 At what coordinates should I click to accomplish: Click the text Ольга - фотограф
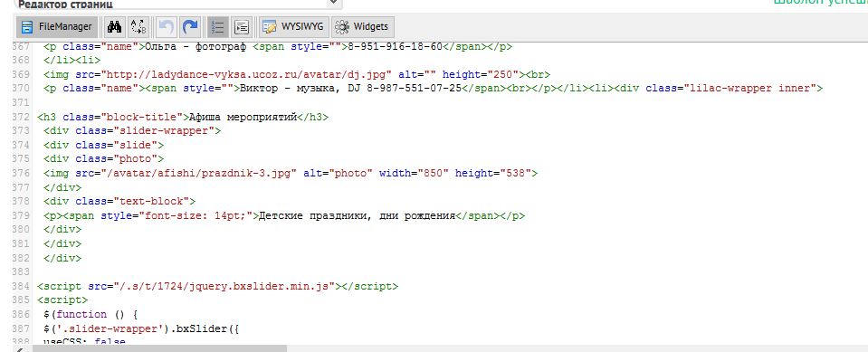pyautogui.click(x=196, y=46)
